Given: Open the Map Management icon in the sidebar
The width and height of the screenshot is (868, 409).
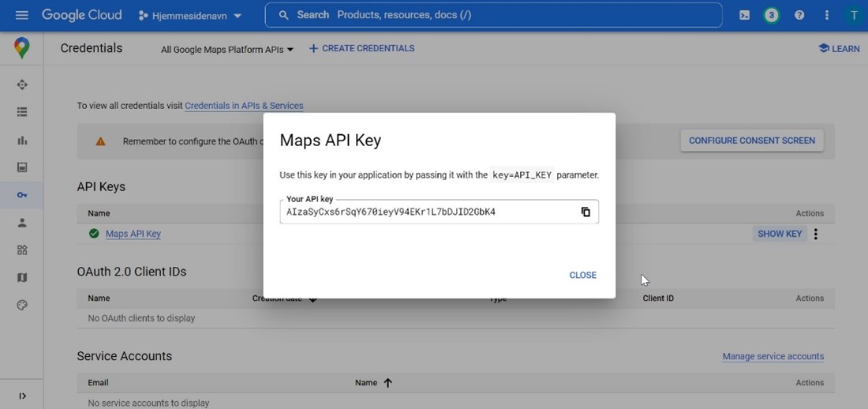Looking at the screenshot, I should click(21, 277).
